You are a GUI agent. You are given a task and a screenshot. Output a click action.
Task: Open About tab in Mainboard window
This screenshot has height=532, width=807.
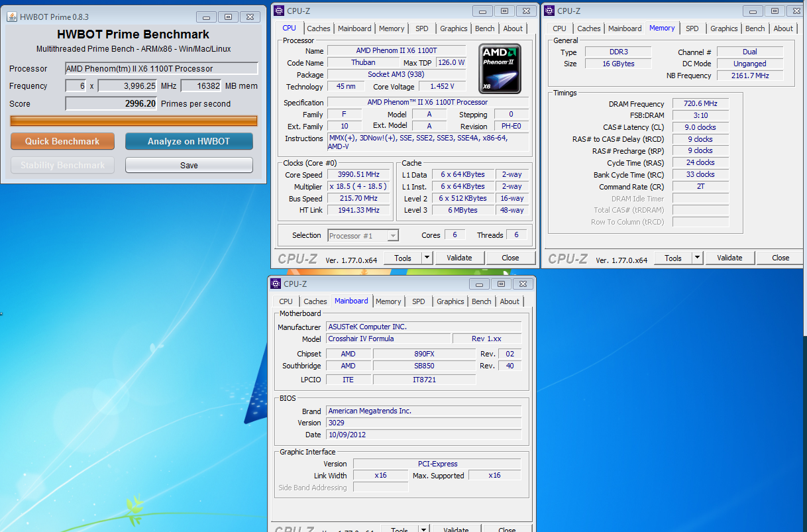[x=510, y=301]
